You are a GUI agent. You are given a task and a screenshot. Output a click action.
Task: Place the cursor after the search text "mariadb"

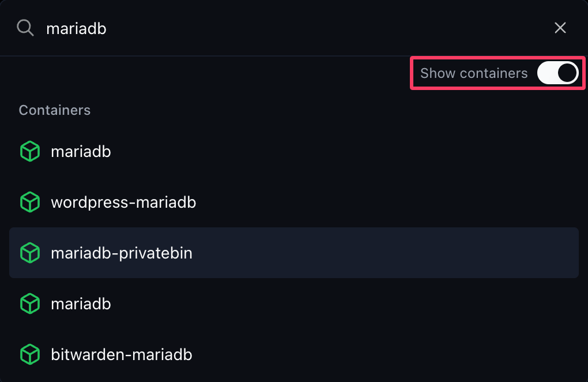tap(107, 28)
